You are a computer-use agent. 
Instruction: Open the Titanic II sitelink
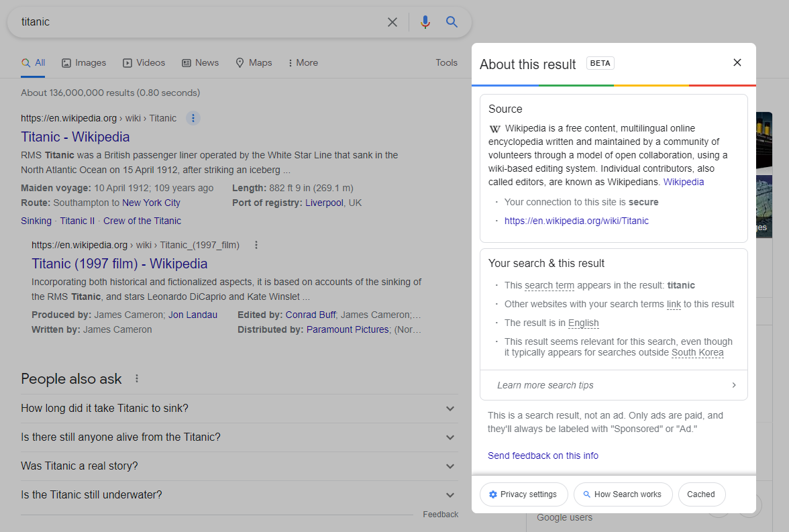click(x=78, y=221)
